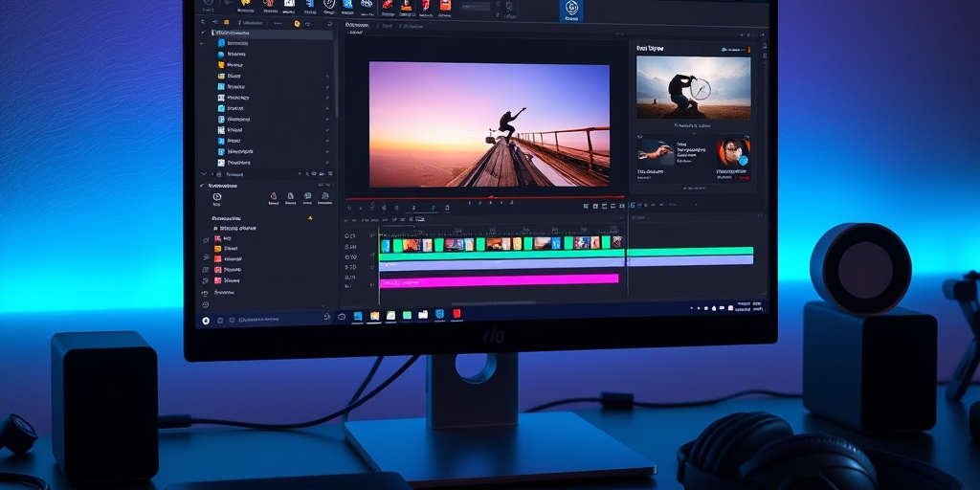980x490 pixels.
Task: Select the file row with blue globe icon
Action: click(x=272, y=55)
